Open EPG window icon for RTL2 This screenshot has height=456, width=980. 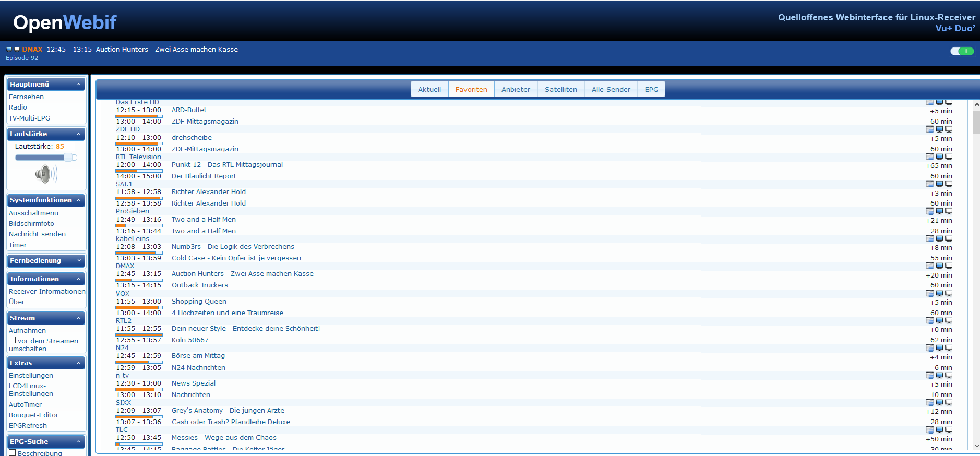pos(930,320)
